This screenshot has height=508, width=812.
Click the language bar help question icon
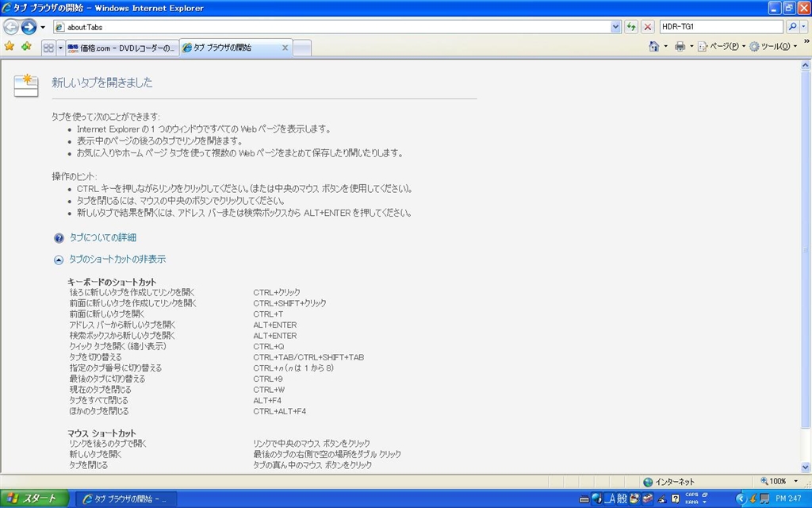[x=676, y=498]
